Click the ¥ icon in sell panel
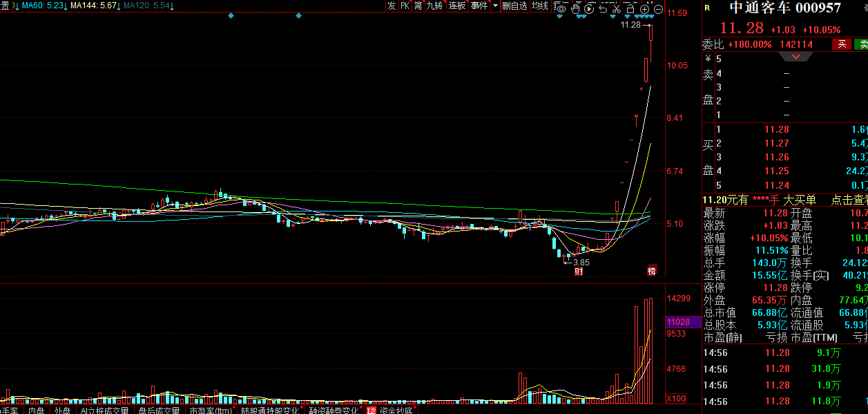 tap(707, 59)
